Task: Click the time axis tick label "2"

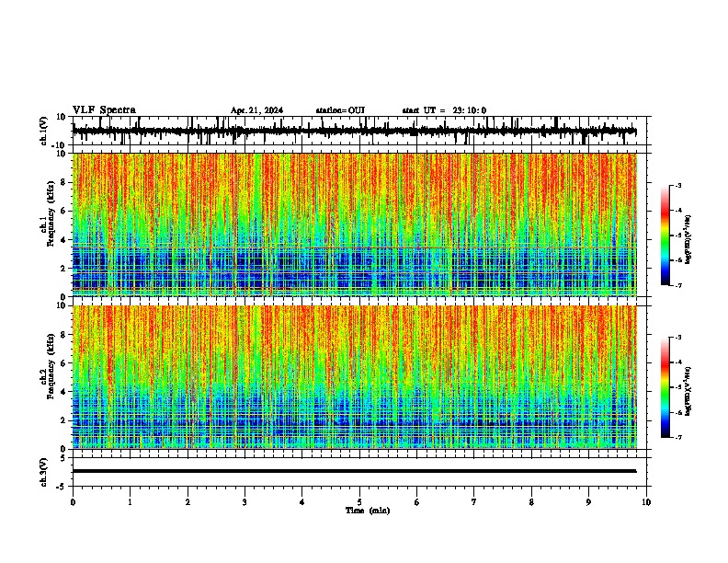Action: pyautogui.click(x=188, y=502)
